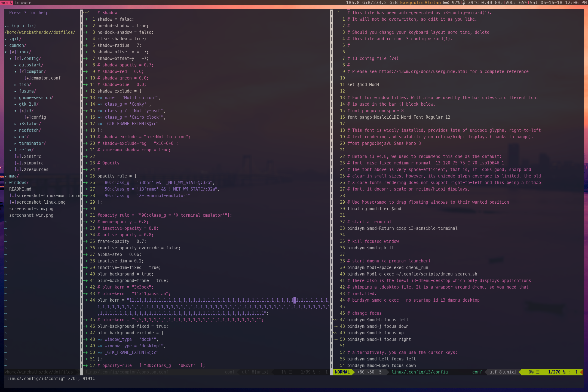This screenshot has width=588, height=392.
Task: Click the git flag marker beside .xinitrc
Action: (x=18, y=157)
